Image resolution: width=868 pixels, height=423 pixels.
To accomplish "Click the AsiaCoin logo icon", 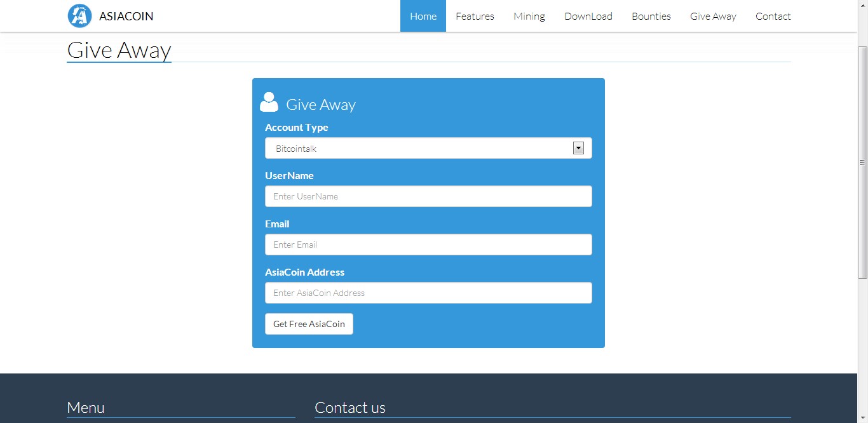I will click(79, 16).
